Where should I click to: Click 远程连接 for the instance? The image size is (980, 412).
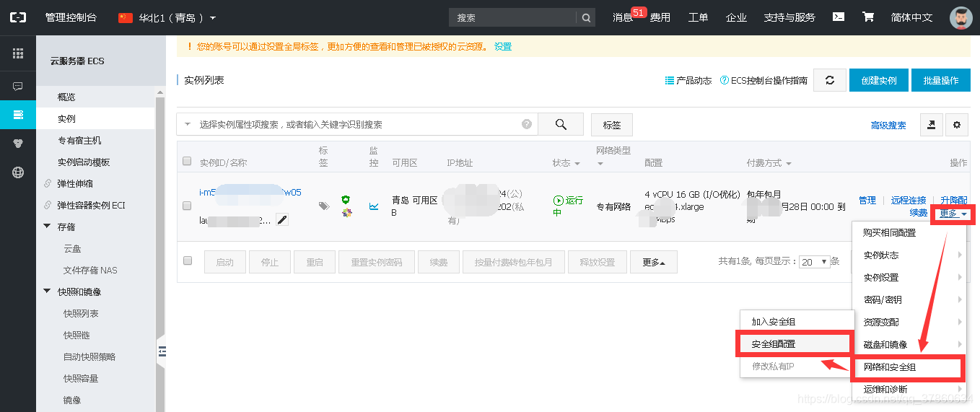tap(909, 200)
